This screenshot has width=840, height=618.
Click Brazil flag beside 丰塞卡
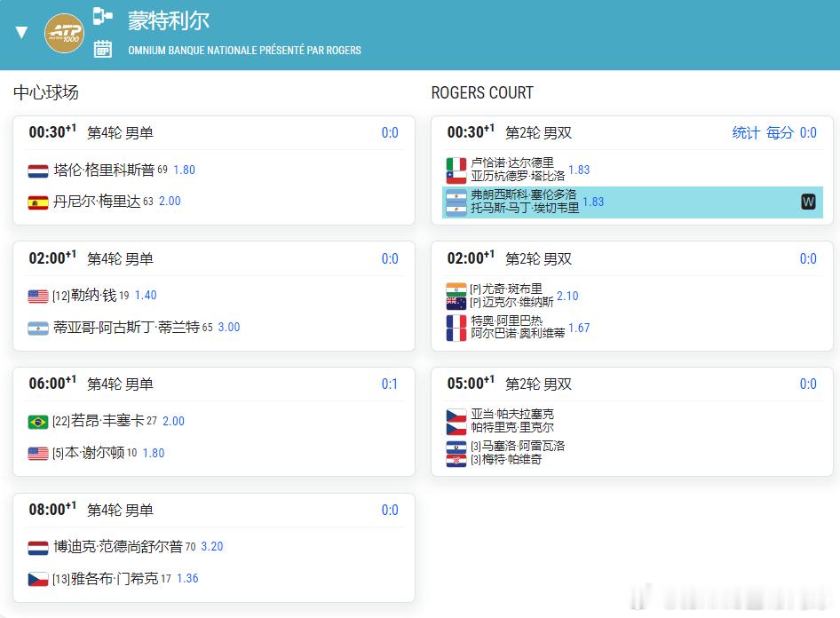(38, 423)
